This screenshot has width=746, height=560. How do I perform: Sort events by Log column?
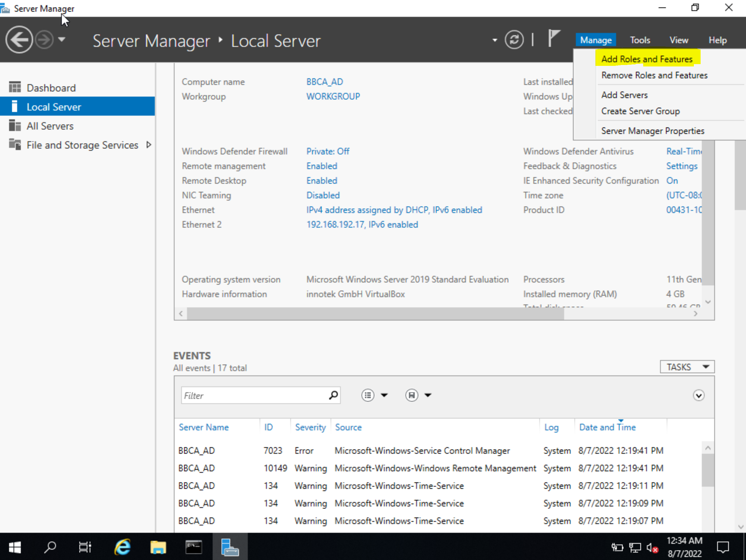click(x=552, y=427)
